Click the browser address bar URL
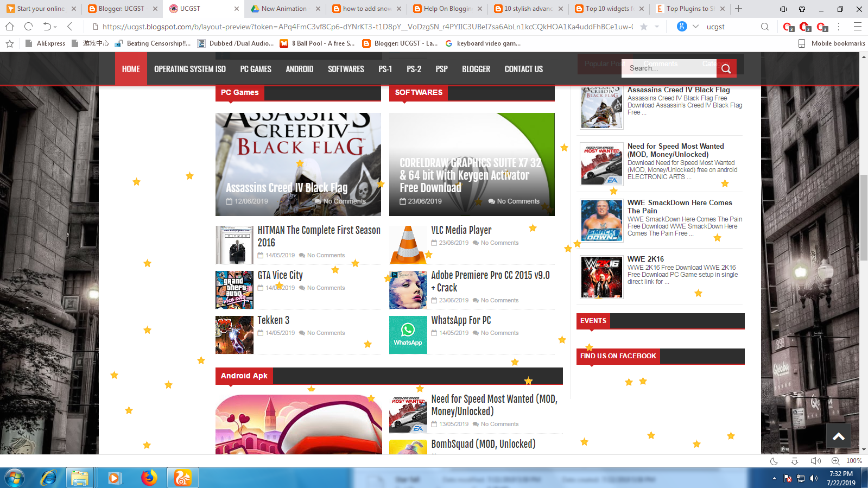 click(x=368, y=27)
